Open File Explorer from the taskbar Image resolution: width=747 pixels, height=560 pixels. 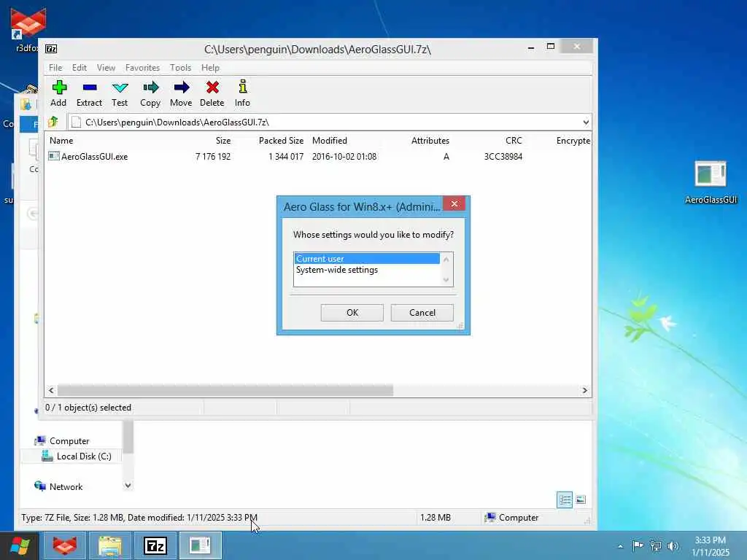coord(110,545)
